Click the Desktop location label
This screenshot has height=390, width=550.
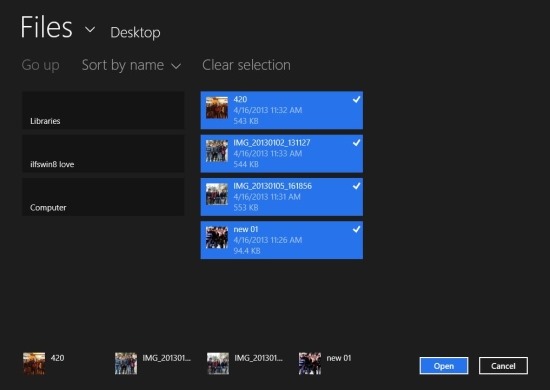(135, 33)
